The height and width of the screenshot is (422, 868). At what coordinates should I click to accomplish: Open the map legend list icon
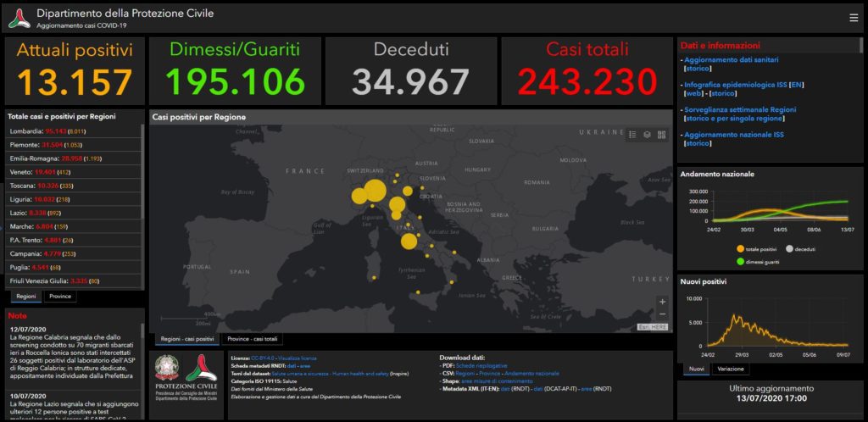tap(632, 134)
